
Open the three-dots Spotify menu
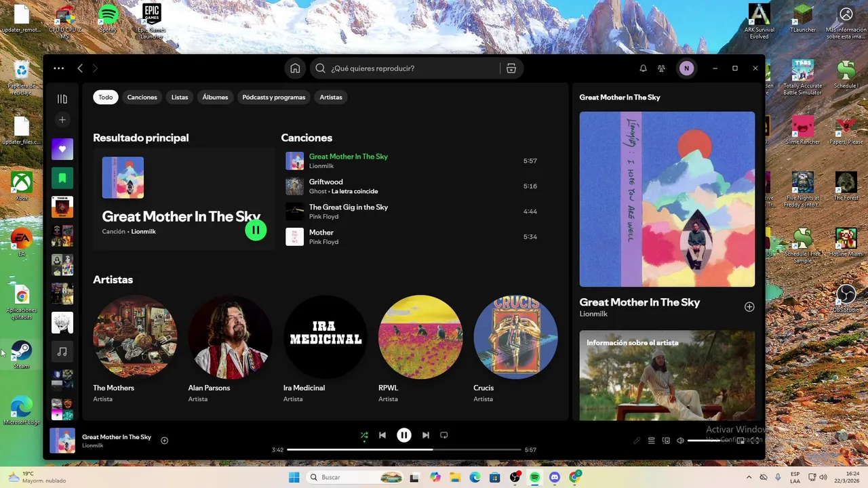coord(59,68)
